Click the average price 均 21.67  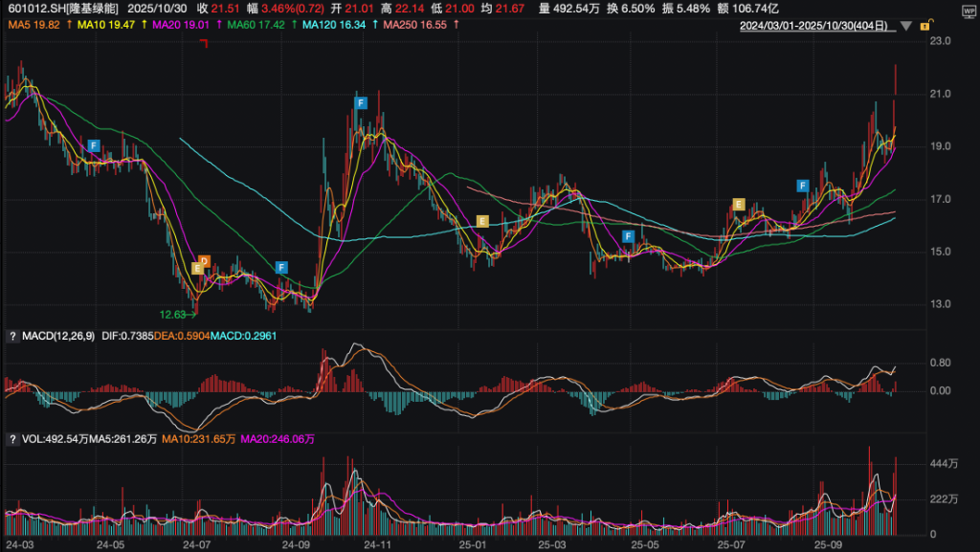502,9
